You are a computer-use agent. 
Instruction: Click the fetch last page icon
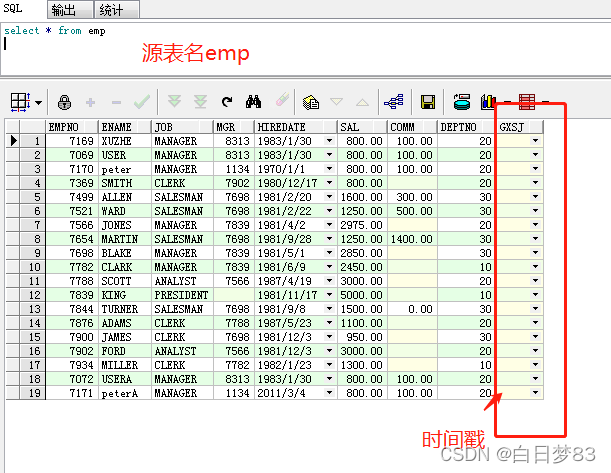(200, 101)
